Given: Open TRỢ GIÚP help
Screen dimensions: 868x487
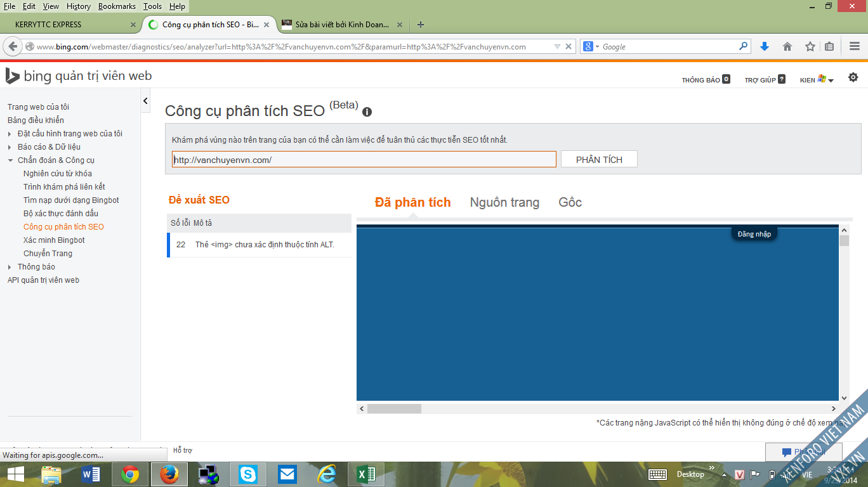Looking at the screenshot, I should click(x=765, y=80).
